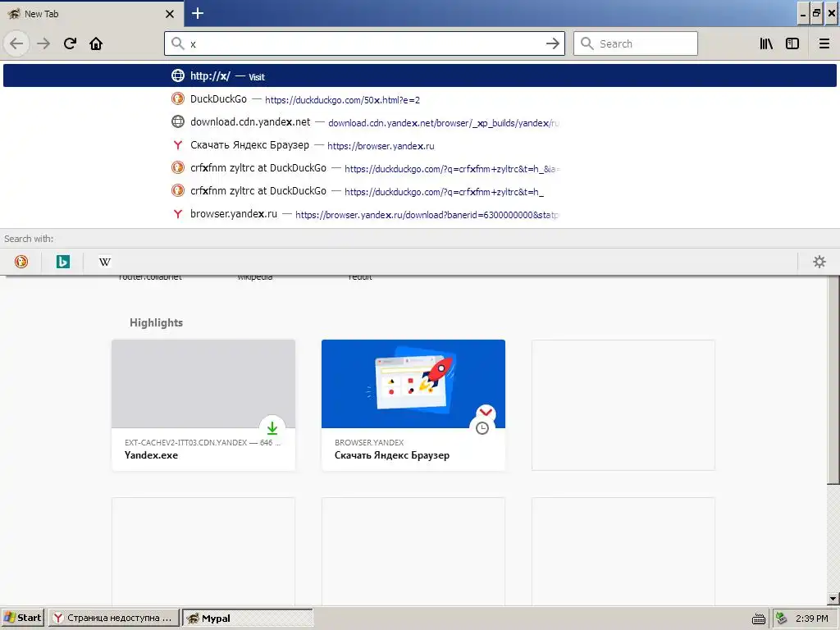
Task: Search with DuckDuckGo one-off engine icon
Action: click(21, 262)
